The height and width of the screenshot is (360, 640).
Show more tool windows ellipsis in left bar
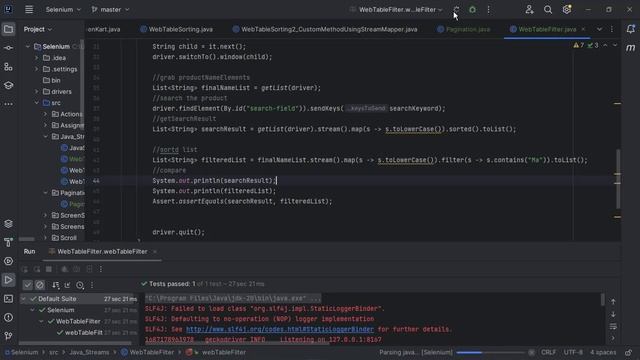click(8, 104)
